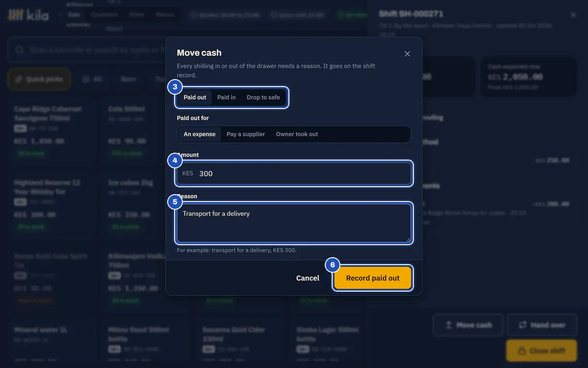
Task: Select Kilimanjaro Vodka 750ml card
Action: coord(145,278)
